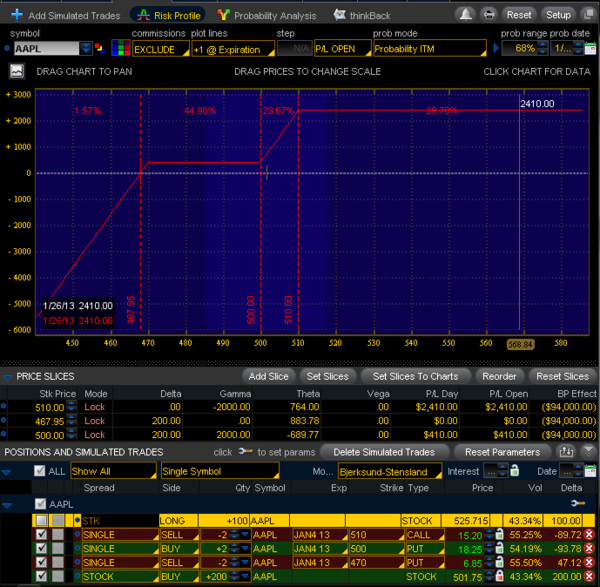The height and width of the screenshot is (587, 600).
Task: Click the AAPL symbol input field
Action: 47,49
